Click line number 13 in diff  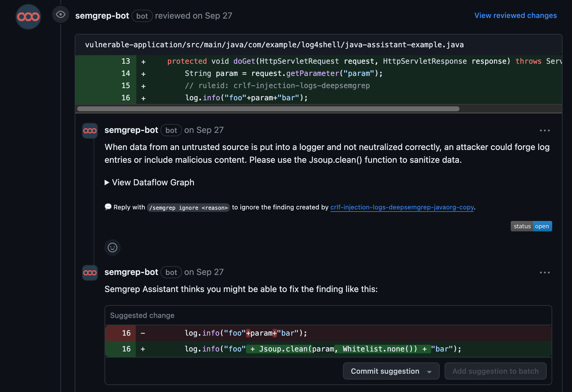(x=126, y=61)
